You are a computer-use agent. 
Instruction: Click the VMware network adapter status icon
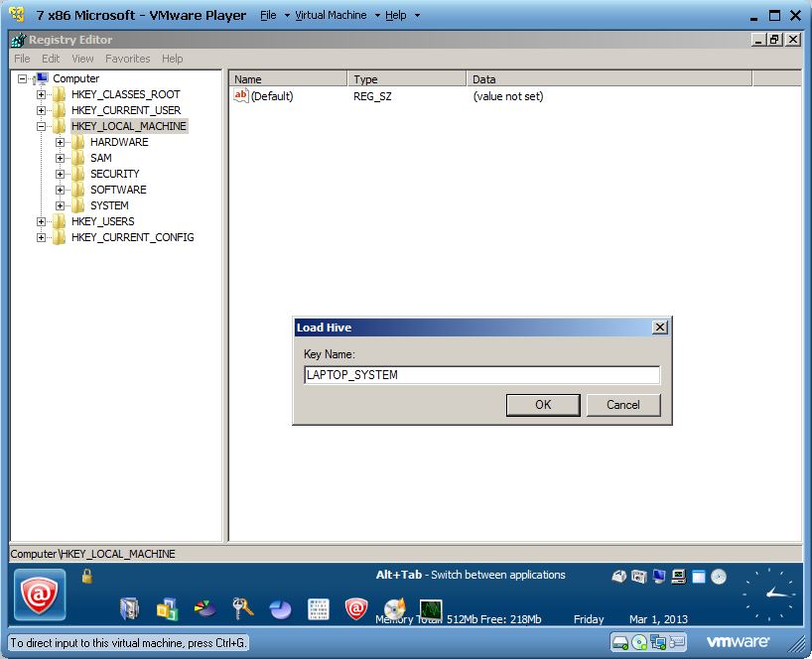(x=658, y=642)
